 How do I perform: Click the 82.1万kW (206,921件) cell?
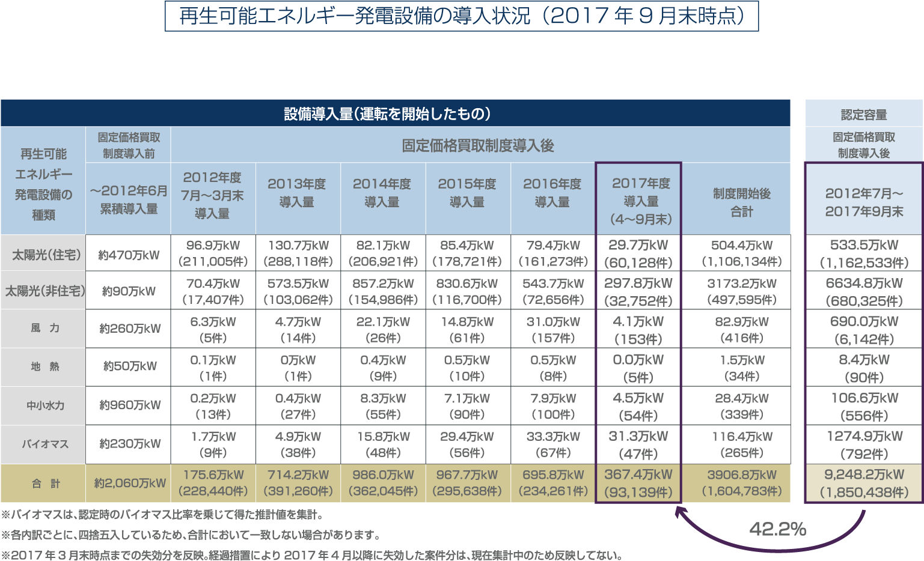coord(383,253)
